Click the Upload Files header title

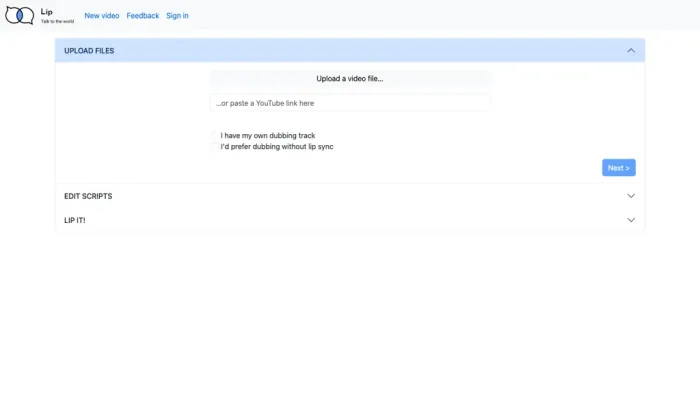click(x=89, y=51)
